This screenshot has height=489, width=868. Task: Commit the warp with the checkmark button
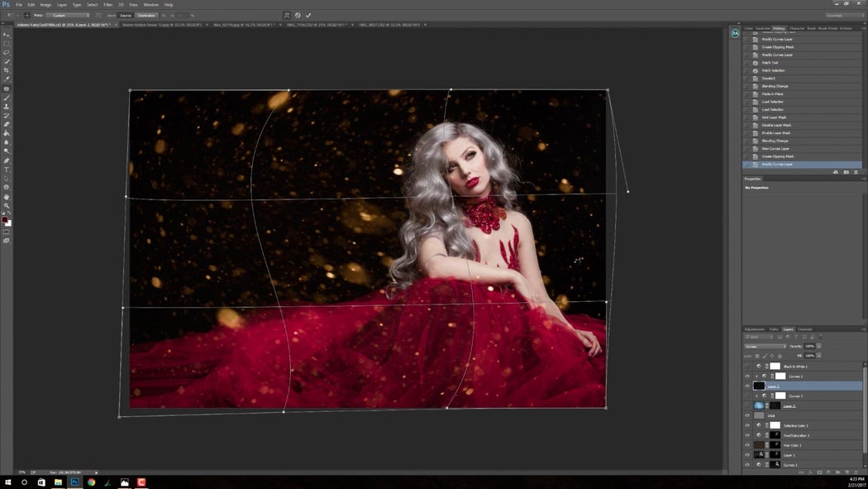tap(308, 15)
